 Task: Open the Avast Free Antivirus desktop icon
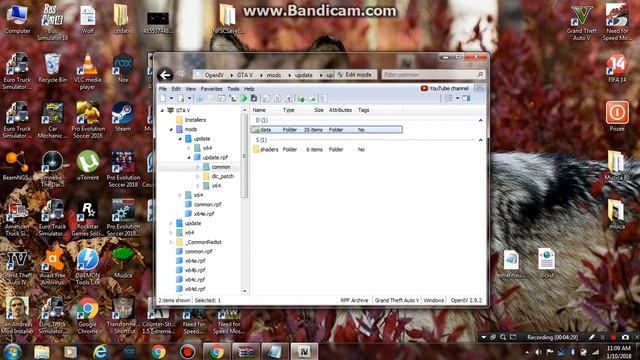[53, 267]
